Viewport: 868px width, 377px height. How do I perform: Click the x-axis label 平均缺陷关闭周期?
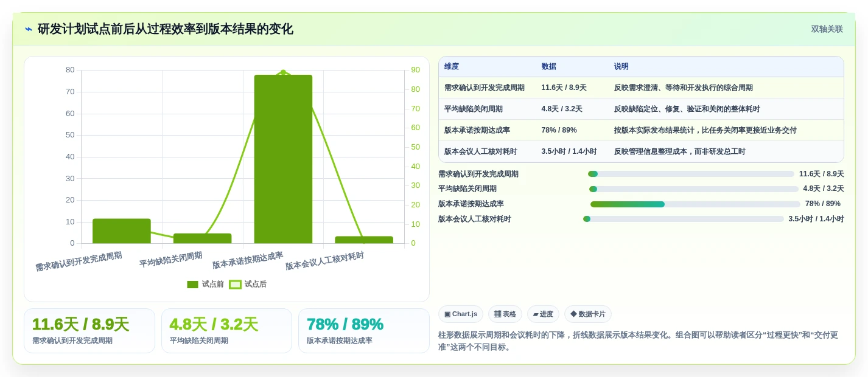170,260
